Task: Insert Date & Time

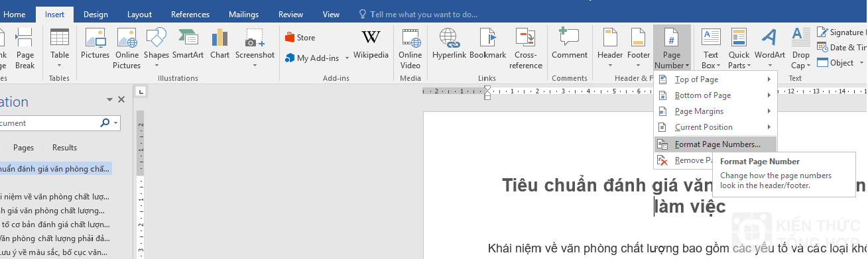Action: [841, 47]
